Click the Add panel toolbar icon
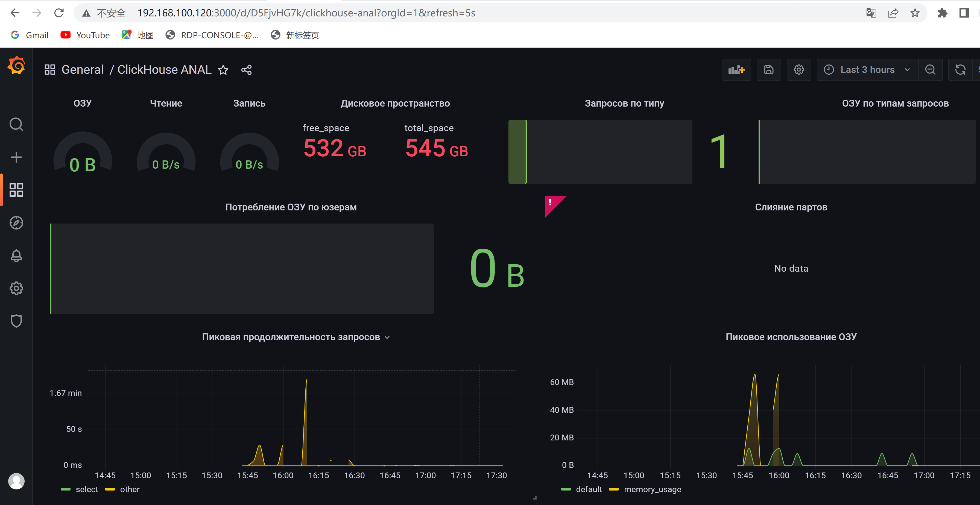Viewport: 980px width, 505px height. click(x=736, y=70)
